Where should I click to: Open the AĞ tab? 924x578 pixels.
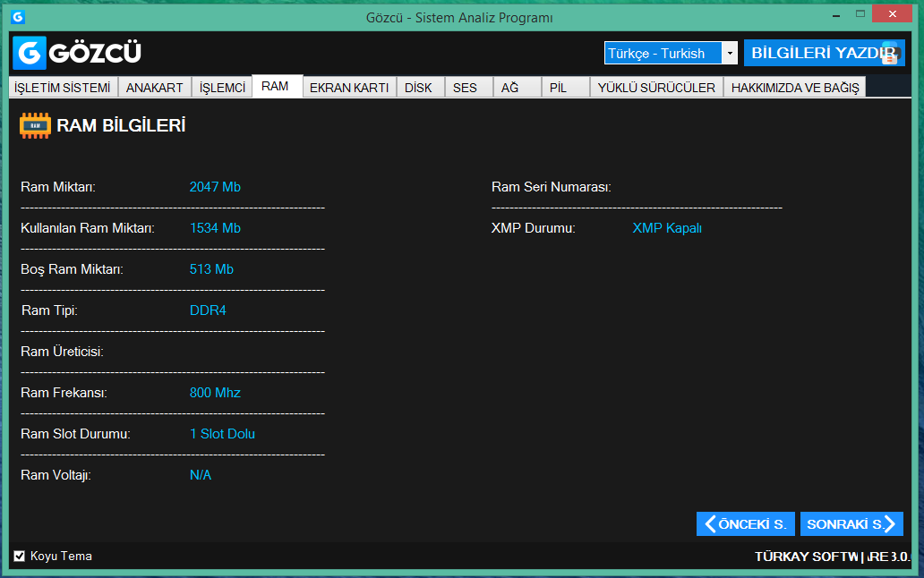click(517, 88)
